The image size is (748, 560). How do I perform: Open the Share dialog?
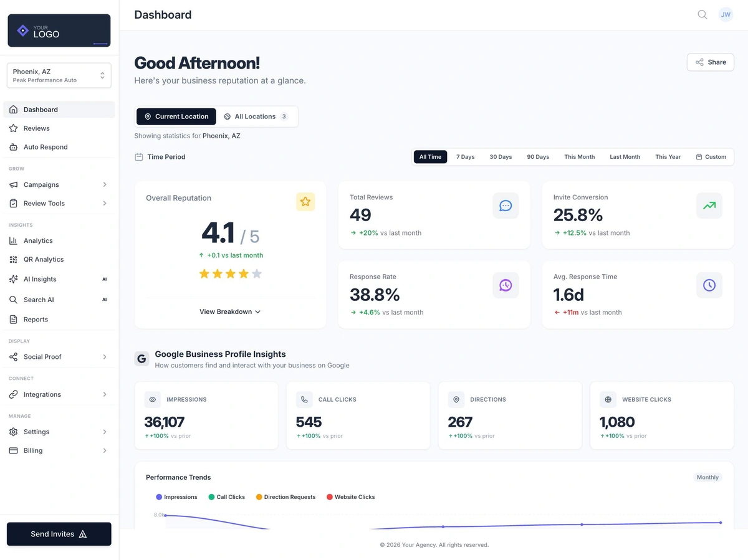(x=710, y=62)
